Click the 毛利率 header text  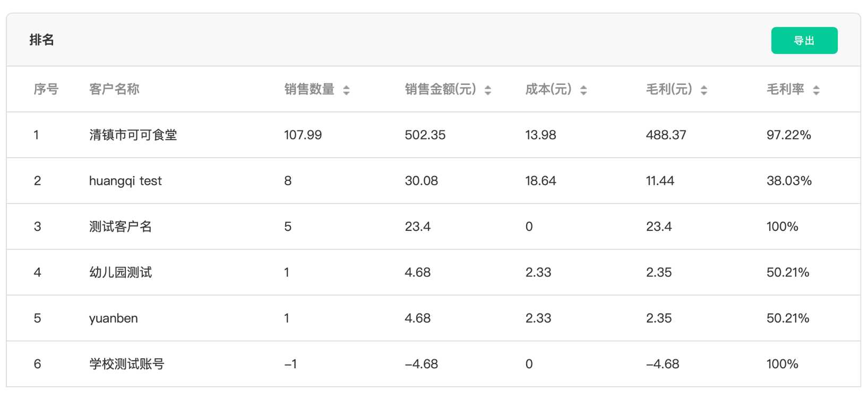tap(785, 89)
